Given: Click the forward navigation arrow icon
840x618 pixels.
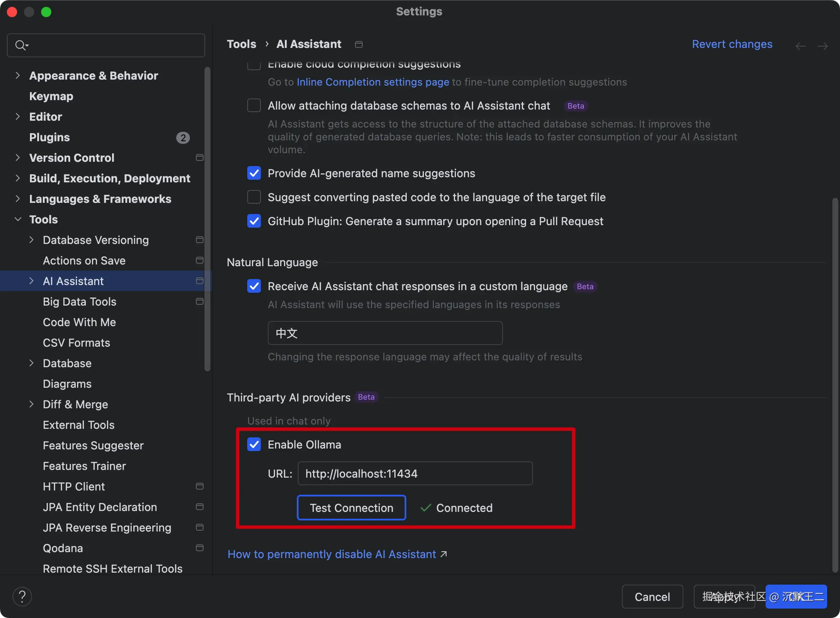Looking at the screenshot, I should 822,46.
